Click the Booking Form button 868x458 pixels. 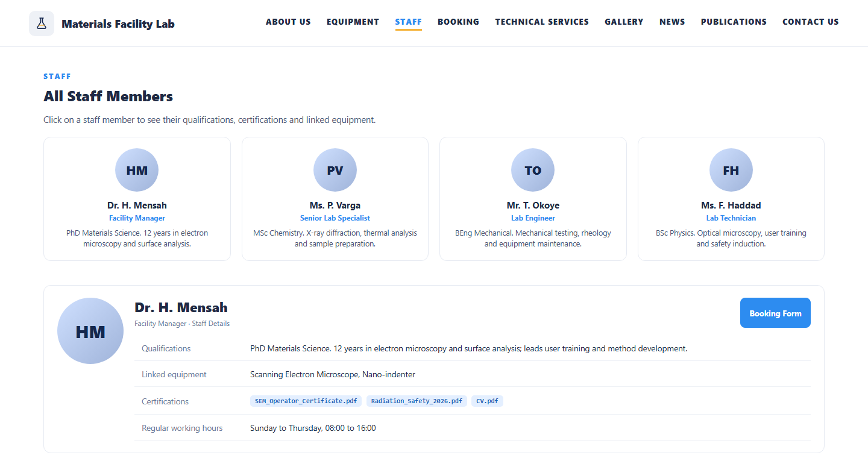(775, 313)
